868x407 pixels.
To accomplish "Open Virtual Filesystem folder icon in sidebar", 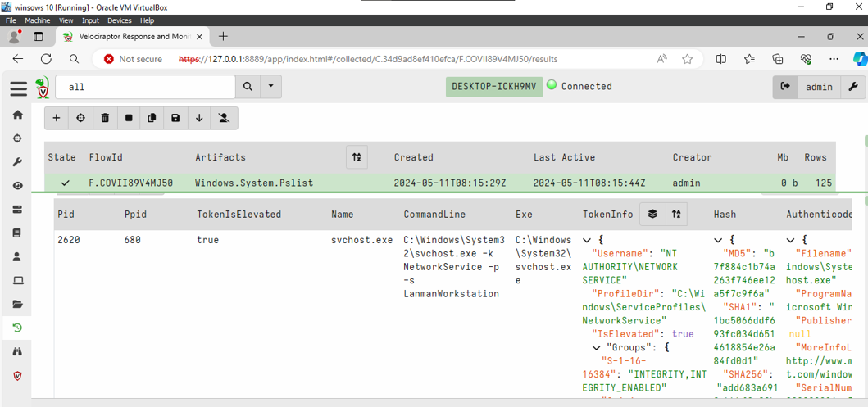I will 18,304.
